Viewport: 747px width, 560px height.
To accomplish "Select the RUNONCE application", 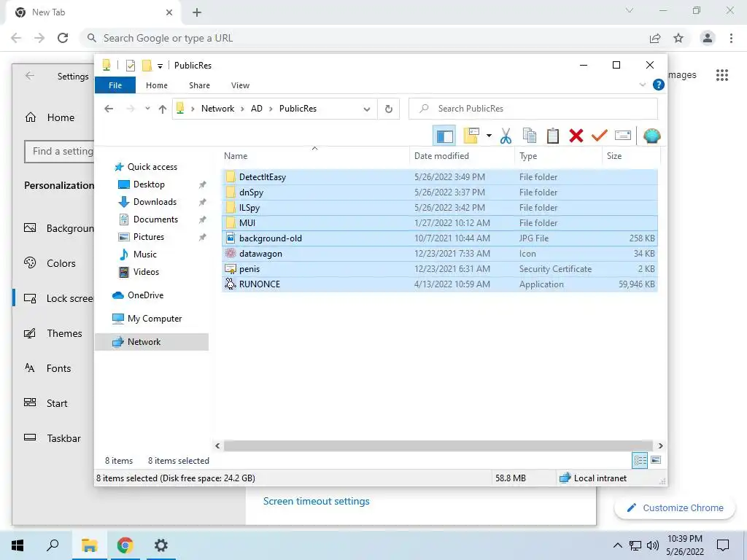I will point(440,284).
